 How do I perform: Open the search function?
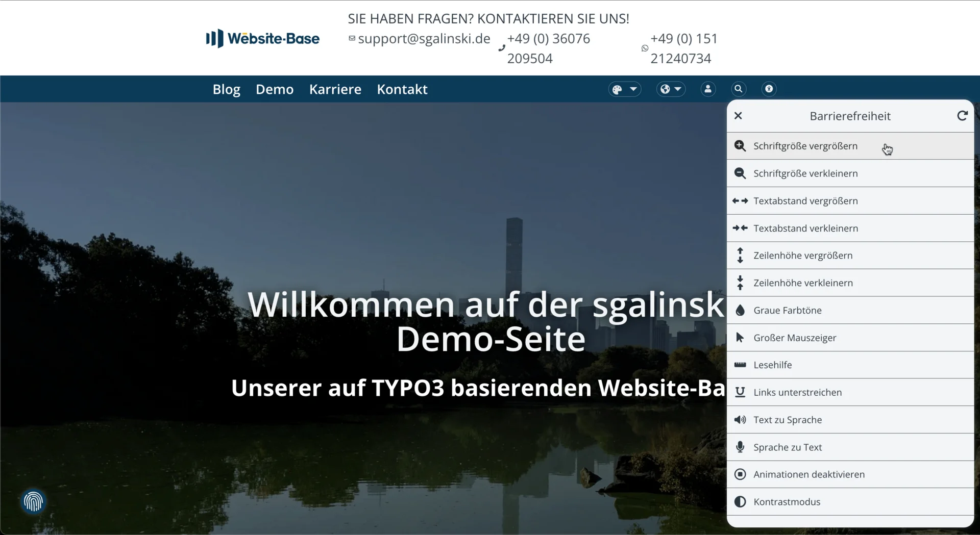[x=739, y=89]
